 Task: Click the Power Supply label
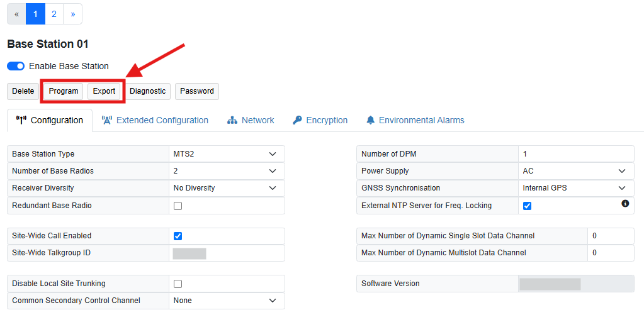coord(385,171)
